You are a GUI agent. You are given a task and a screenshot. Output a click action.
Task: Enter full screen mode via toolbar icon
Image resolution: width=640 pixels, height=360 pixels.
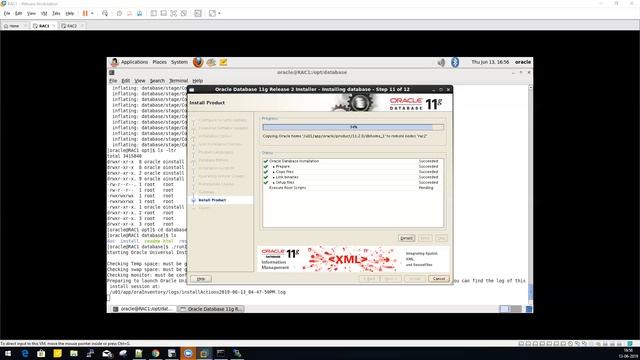point(173,13)
